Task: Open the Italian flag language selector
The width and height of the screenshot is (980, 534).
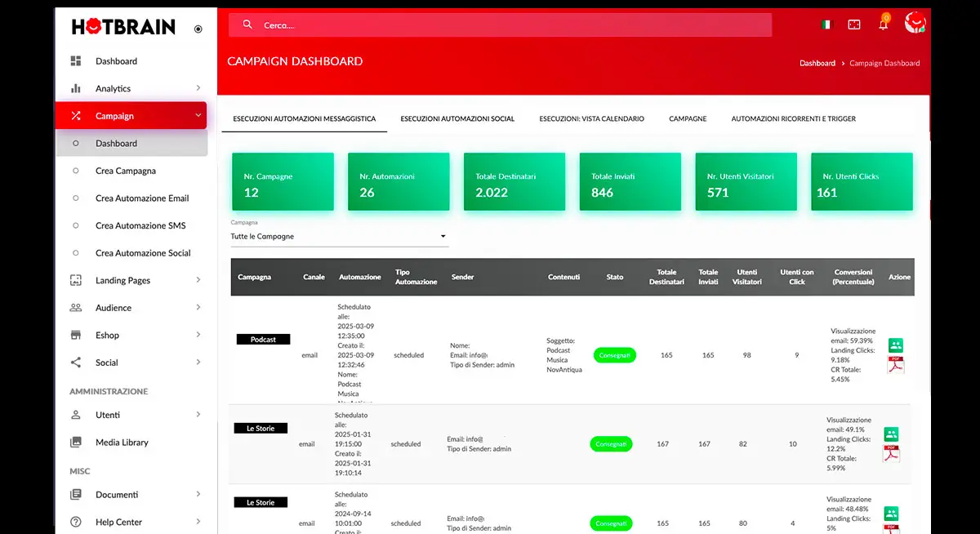Action: click(x=826, y=25)
